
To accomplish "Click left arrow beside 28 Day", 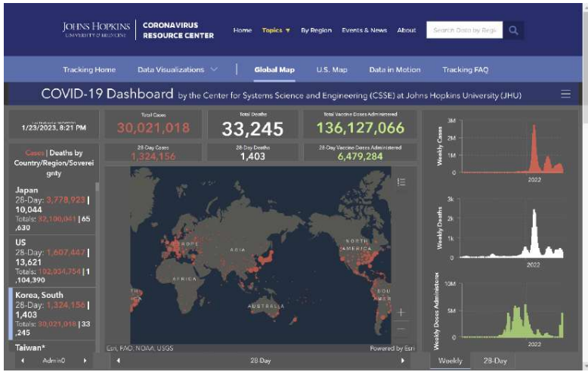I will pos(118,361).
